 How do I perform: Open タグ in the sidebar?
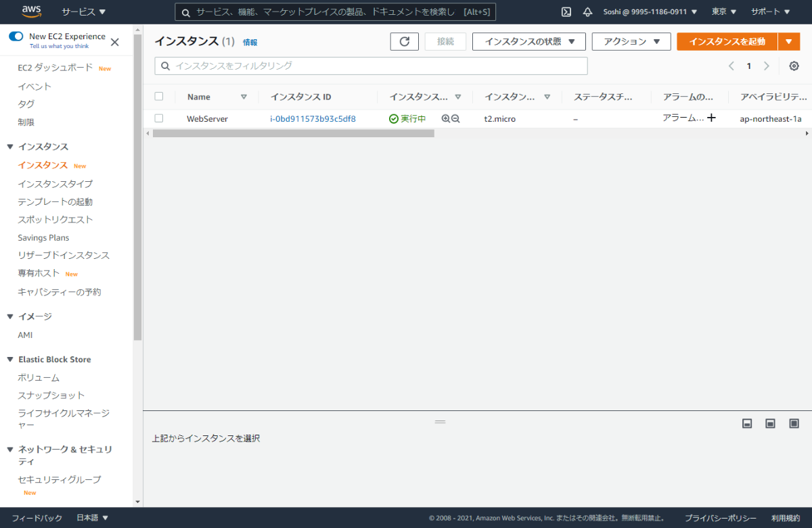(x=26, y=103)
